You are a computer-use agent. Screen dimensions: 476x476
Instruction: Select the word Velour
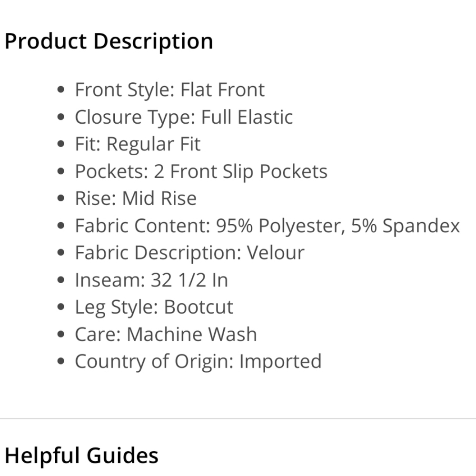tap(275, 253)
